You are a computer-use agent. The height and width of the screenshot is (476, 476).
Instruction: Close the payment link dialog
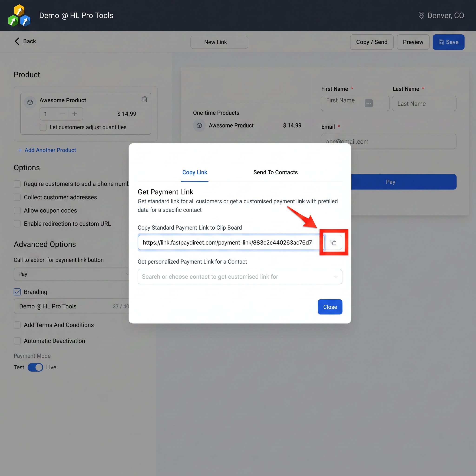click(330, 307)
